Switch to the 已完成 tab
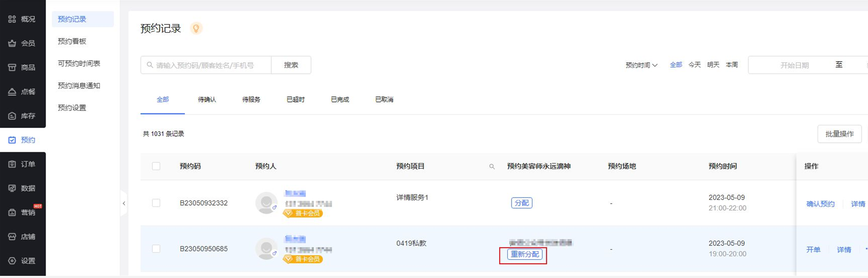Image resolution: width=868 pixels, height=278 pixels. 340,100
